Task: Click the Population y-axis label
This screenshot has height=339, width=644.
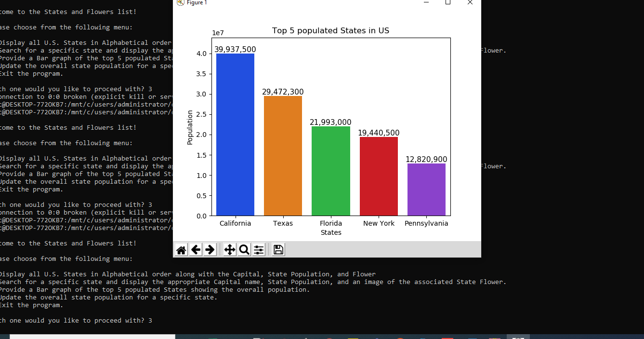Action: point(190,127)
